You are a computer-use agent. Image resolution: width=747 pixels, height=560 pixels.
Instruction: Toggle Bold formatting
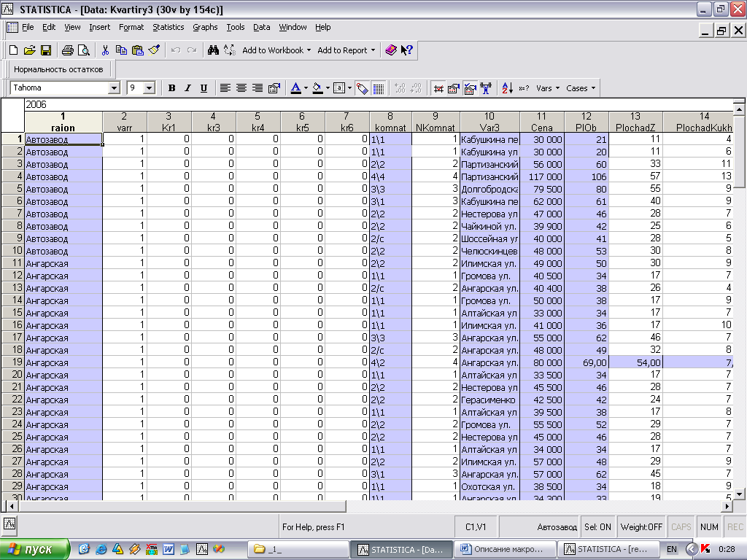coord(171,88)
